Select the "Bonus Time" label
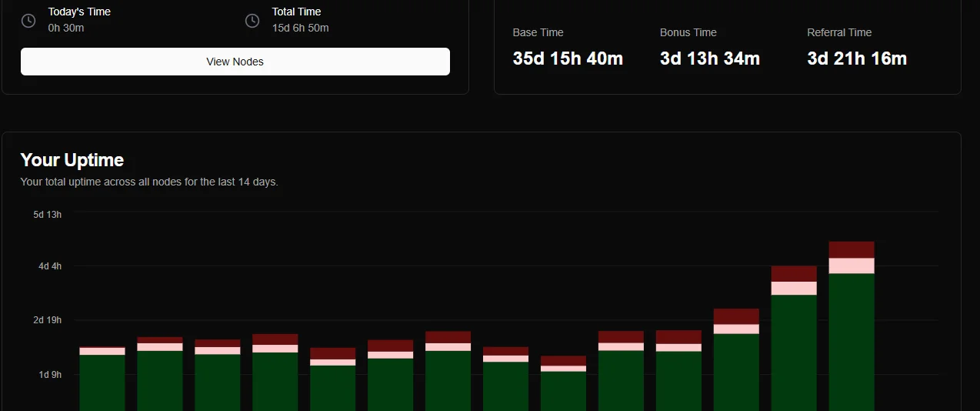 point(688,32)
